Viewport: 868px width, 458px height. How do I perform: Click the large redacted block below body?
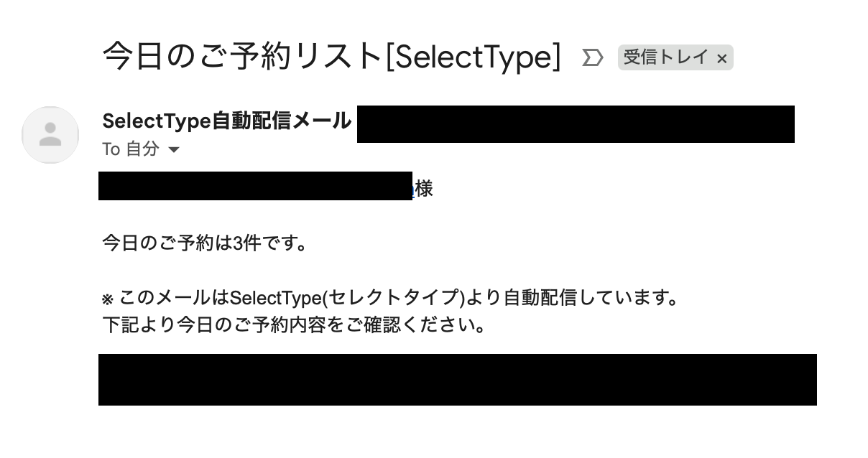[457, 379]
